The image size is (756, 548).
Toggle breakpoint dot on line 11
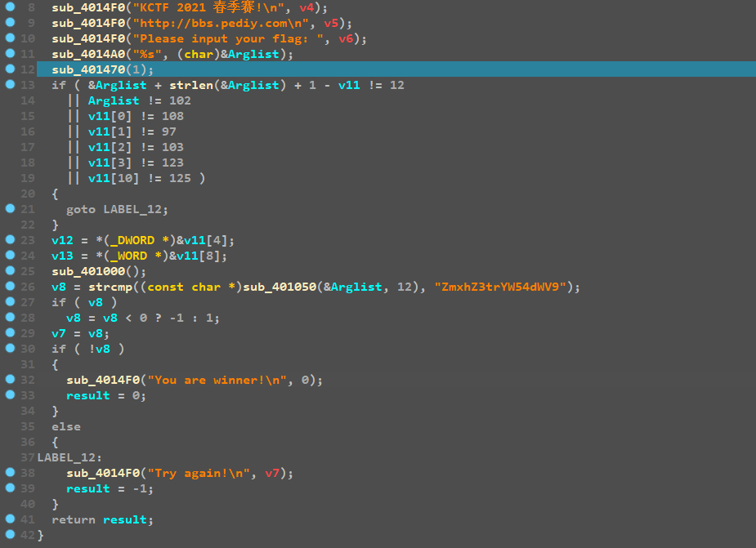point(10,52)
